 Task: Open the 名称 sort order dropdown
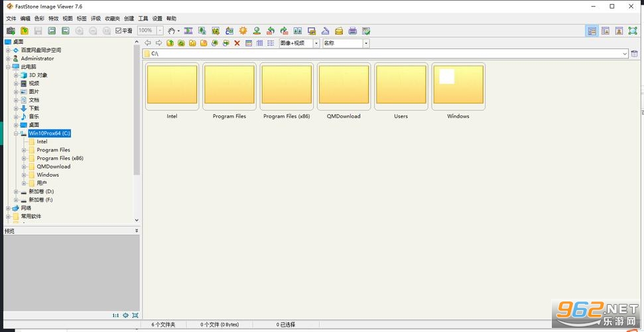tap(366, 43)
